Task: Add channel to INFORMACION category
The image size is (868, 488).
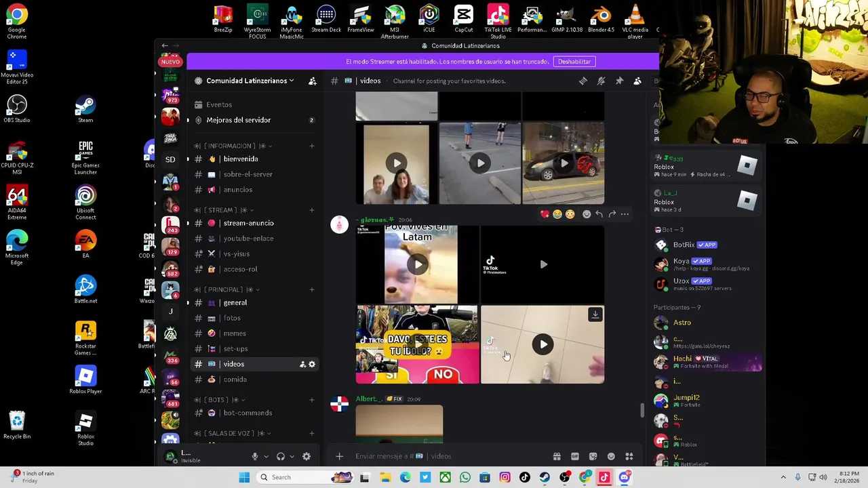Action: (312, 146)
